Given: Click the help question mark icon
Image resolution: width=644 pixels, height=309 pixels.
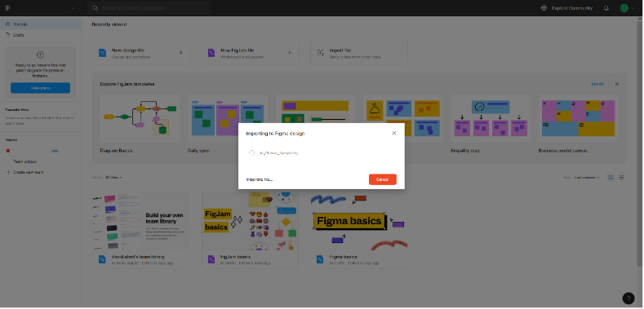Looking at the screenshot, I should point(628,298).
